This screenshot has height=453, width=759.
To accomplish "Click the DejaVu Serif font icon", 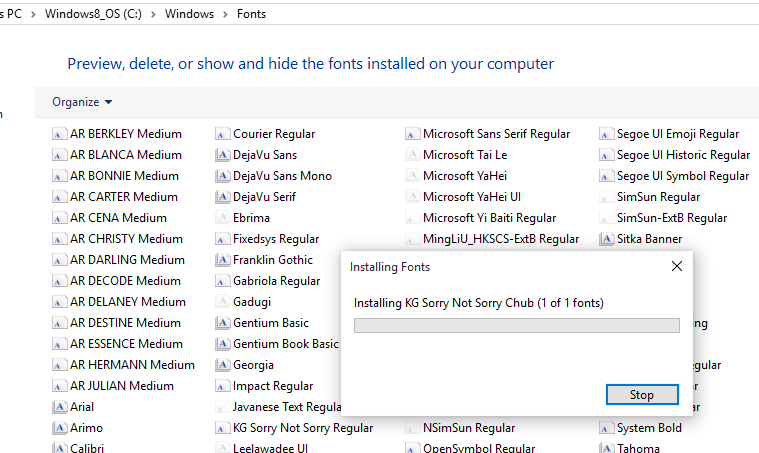I will coord(222,197).
